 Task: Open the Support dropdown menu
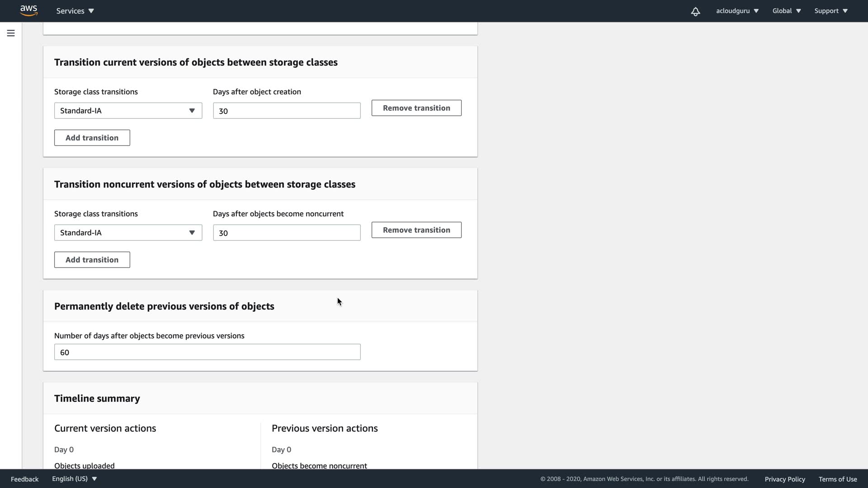click(831, 11)
